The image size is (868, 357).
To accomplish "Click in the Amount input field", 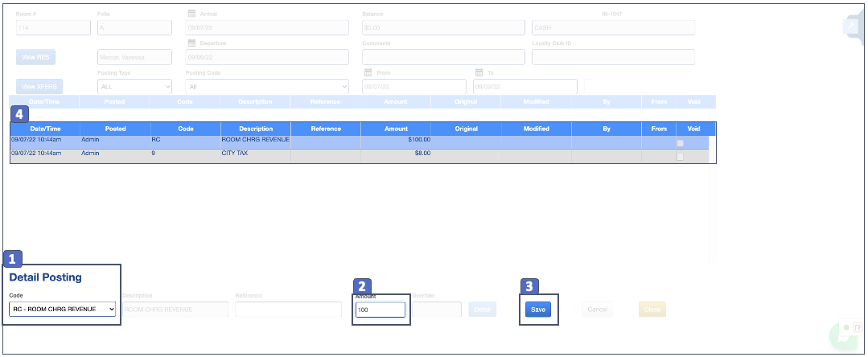I will click(x=380, y=310).
